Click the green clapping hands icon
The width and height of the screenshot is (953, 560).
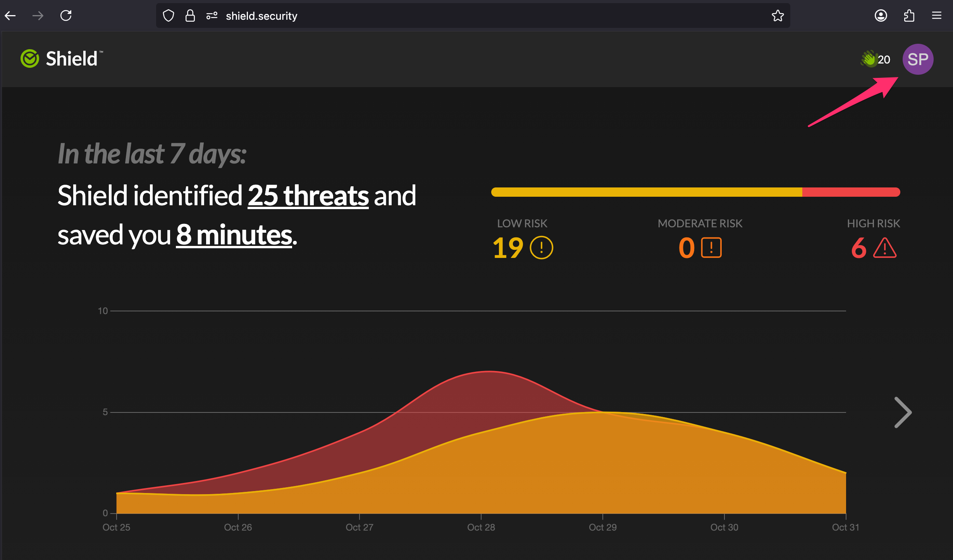(x=869, y=59)
